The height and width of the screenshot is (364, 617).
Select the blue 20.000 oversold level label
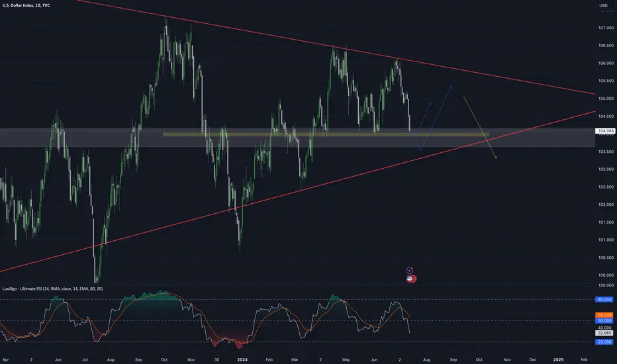[x=604, y=342]
